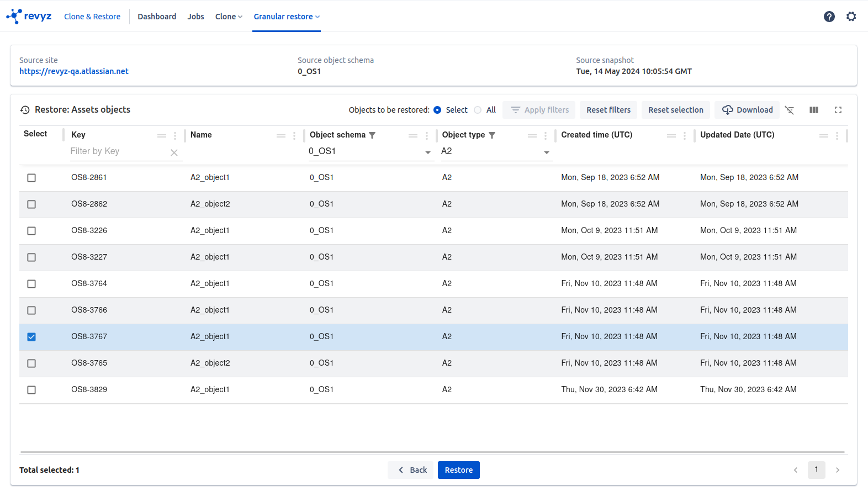The image size is (868, 496).
Task: Click the Created time column drag handle
Action: click(x=671, y=136)
